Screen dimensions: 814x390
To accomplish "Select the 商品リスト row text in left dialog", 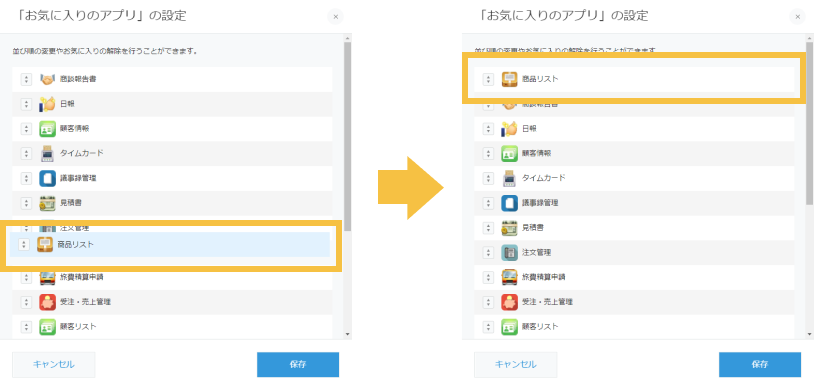I will coord(76,245).
